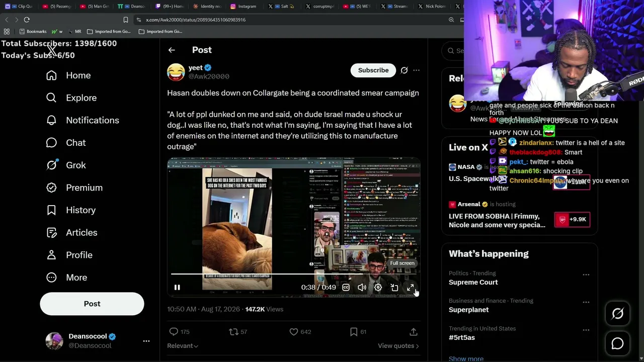Image resolution: width=644 pixels, height=362 pixels.
Task: Open the post's more options menu
Action: pyautogui.click(x=416, y=70)
